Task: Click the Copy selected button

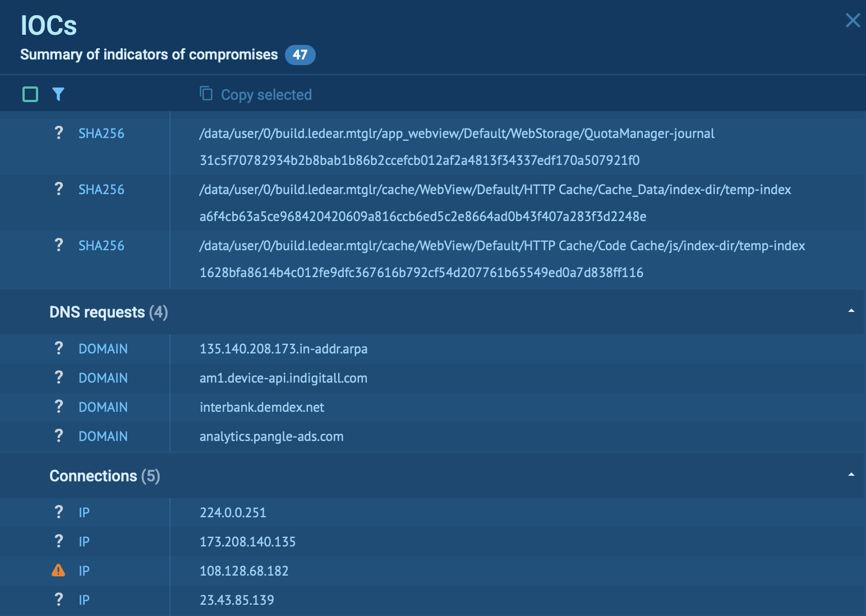Action: [x=266, y=95]
